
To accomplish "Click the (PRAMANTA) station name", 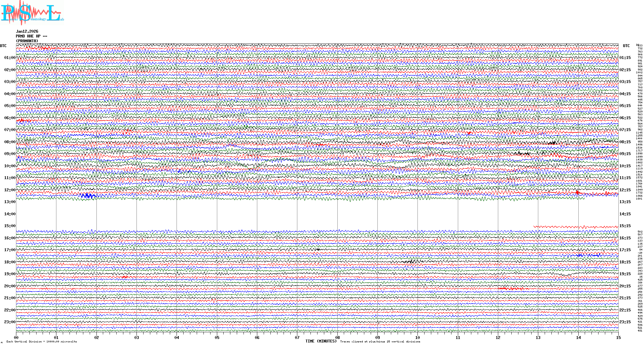I will click(27, 41).
